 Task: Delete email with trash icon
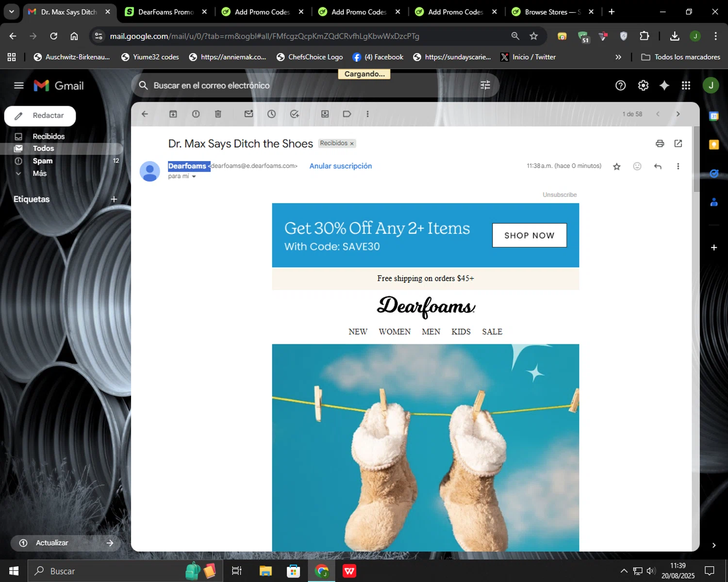point(218,114)
